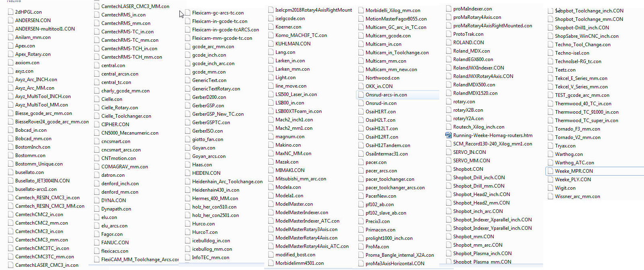
Task: Click the file icon beside Haas.con
Action: pyautogui.click(x=188, y=165)
